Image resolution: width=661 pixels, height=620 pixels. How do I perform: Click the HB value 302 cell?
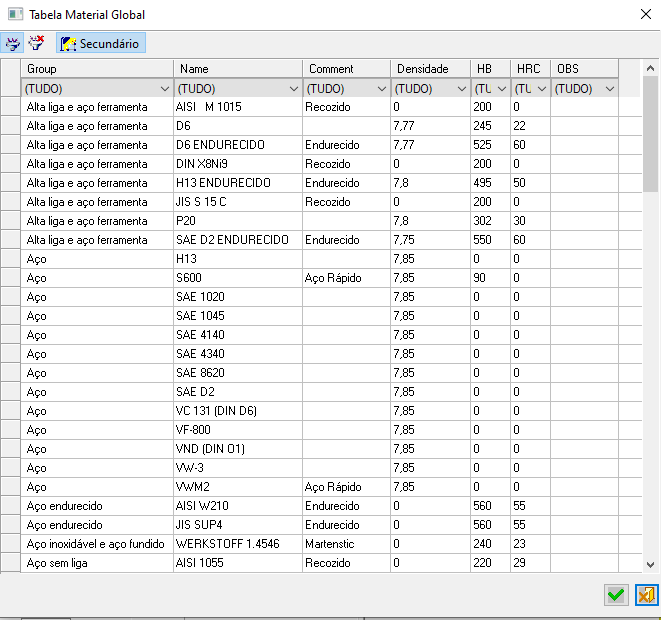pyautogui.click(x=491, y=221)
